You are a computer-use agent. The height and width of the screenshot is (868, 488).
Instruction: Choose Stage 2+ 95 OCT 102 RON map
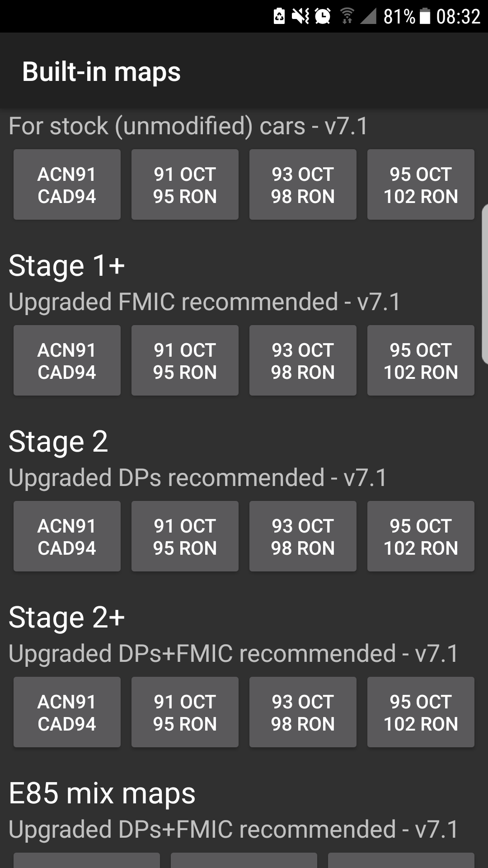coord(421,712)
